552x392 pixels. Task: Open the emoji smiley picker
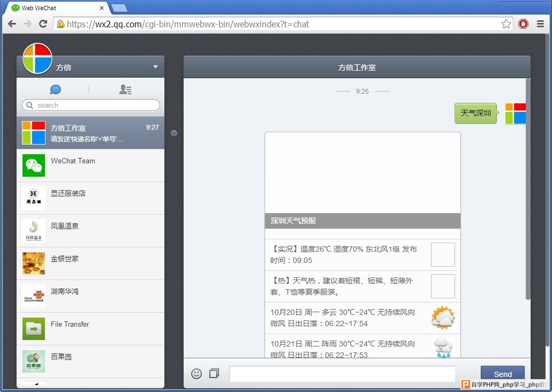[x=196, y=373]
